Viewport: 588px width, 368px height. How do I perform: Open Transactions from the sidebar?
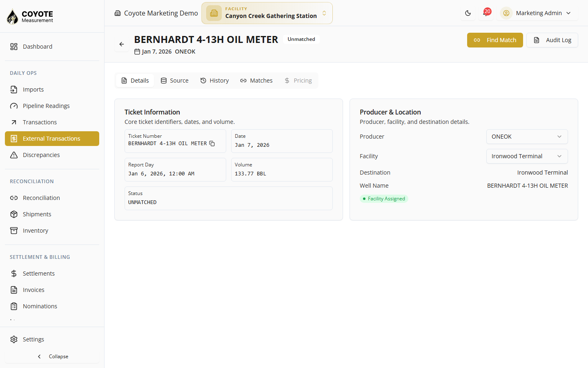(52, 122)
